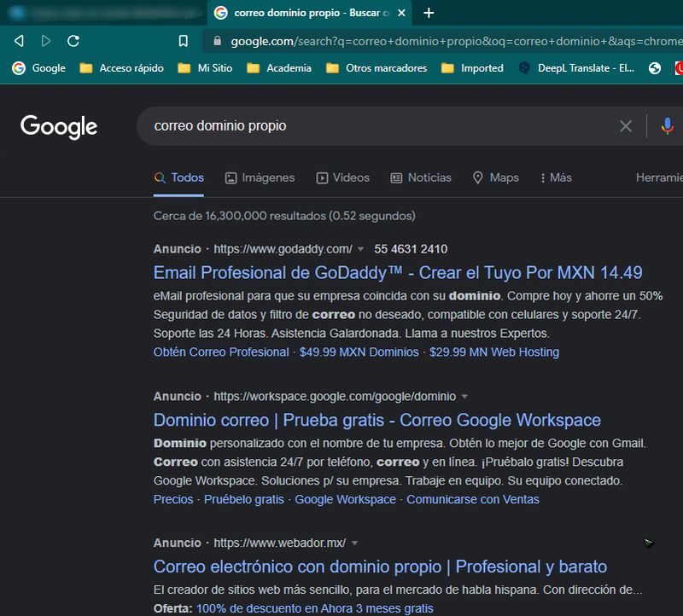
Task: Expand dropdown arrow next to workspace.google.com URL
Action: [x=464, y=397]
